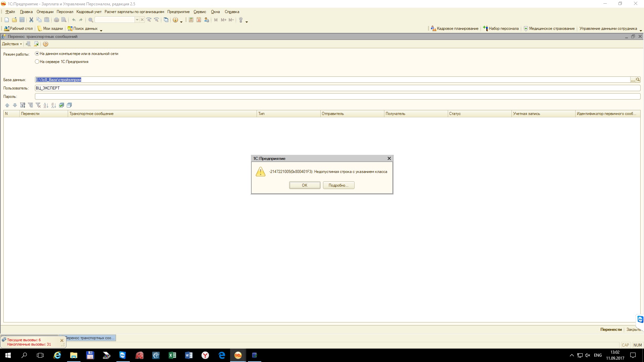Click the information 'i' icon
644x362 pixels.
pyautogui.click(x=175, y=20)
